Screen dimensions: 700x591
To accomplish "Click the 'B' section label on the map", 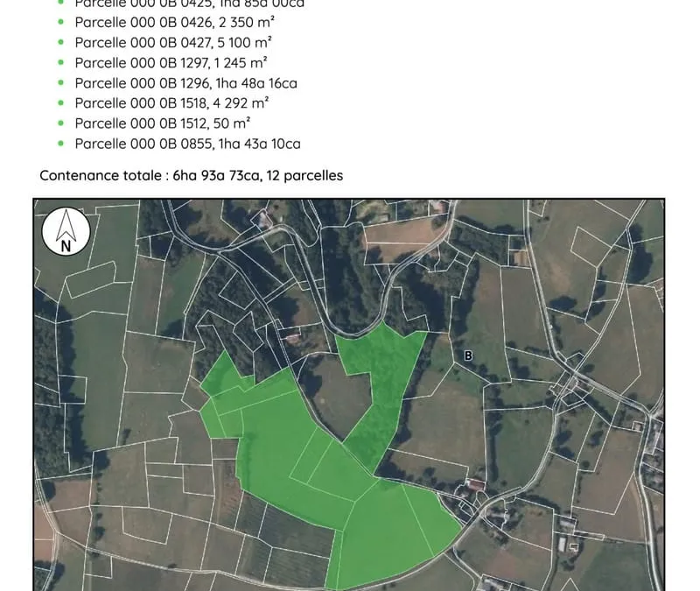I will [468, 355].
